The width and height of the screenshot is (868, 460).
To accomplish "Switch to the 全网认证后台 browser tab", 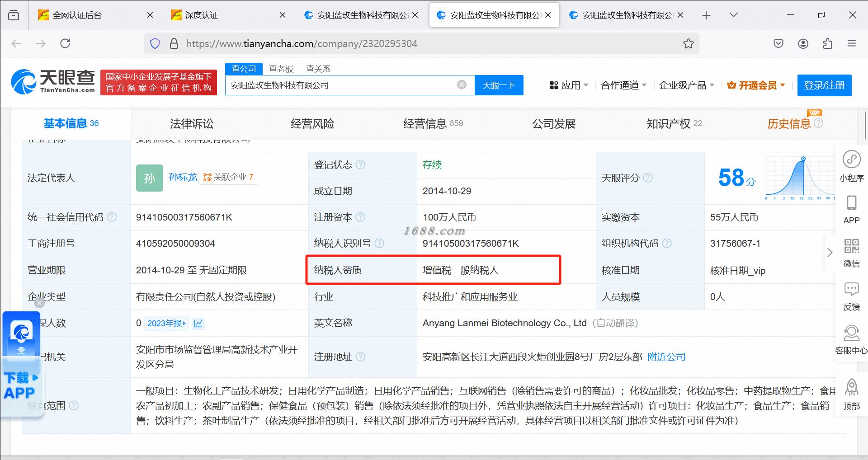I will (x=95, y=15).
